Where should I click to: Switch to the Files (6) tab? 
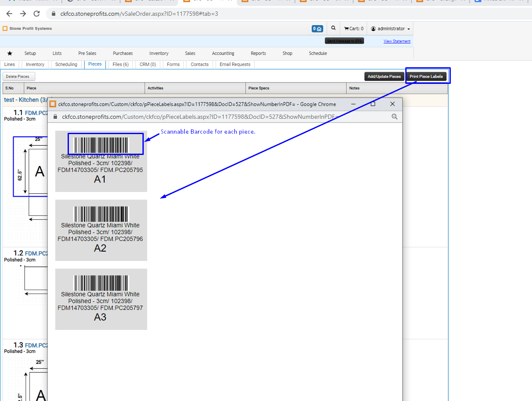(121, 64)
